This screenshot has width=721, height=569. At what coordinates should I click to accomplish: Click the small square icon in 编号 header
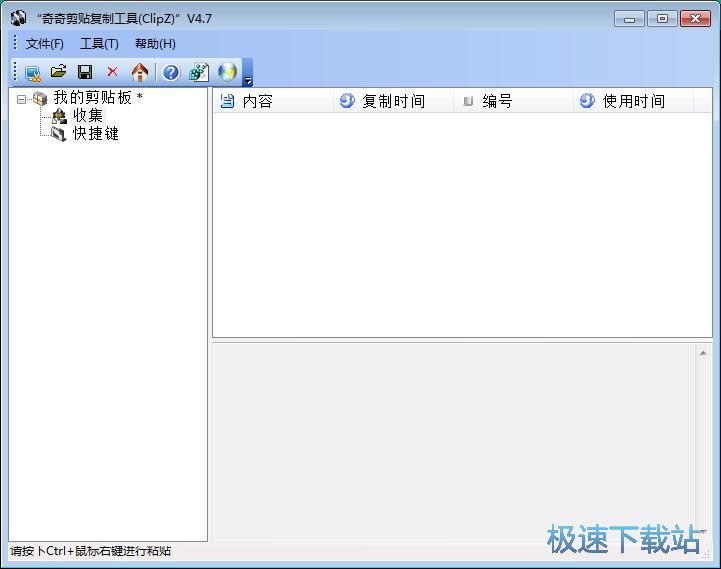click(x=468, y=101)
